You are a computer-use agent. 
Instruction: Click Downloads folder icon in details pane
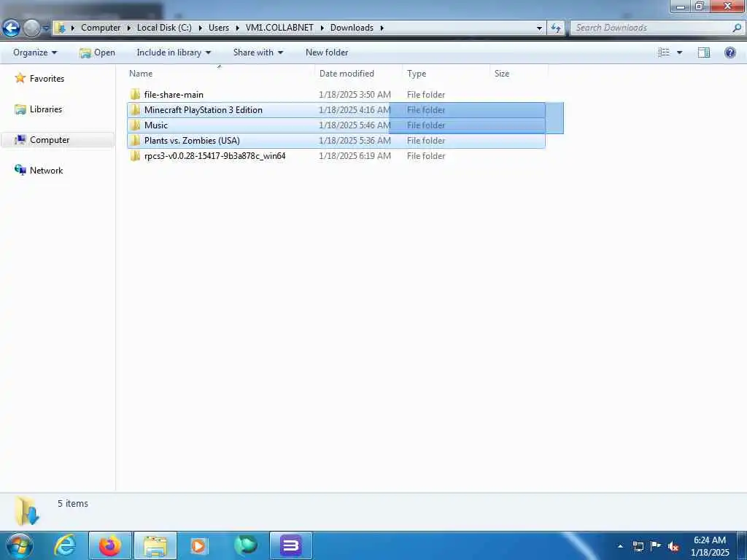(x=27, y=510)
